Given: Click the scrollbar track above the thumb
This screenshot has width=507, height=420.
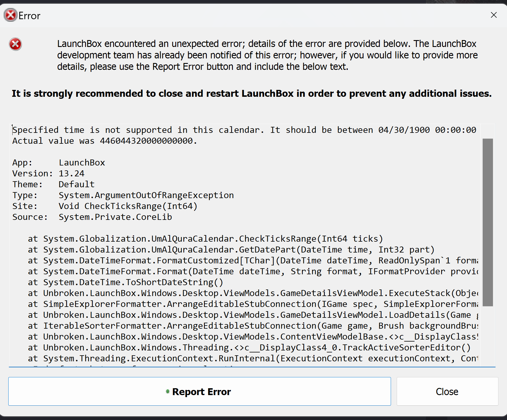Looking at the screenshot, I should tap(488, 131).
